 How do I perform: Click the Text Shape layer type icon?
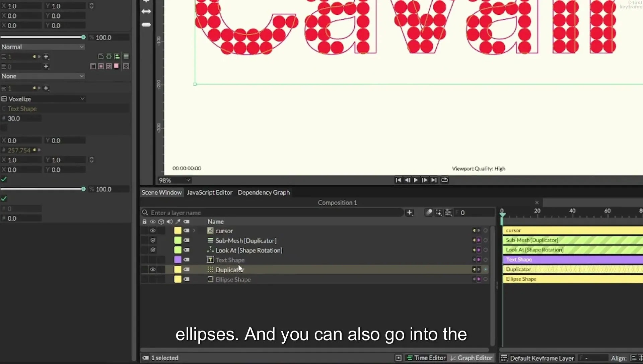pyautogui.click(x=210, y=260)
